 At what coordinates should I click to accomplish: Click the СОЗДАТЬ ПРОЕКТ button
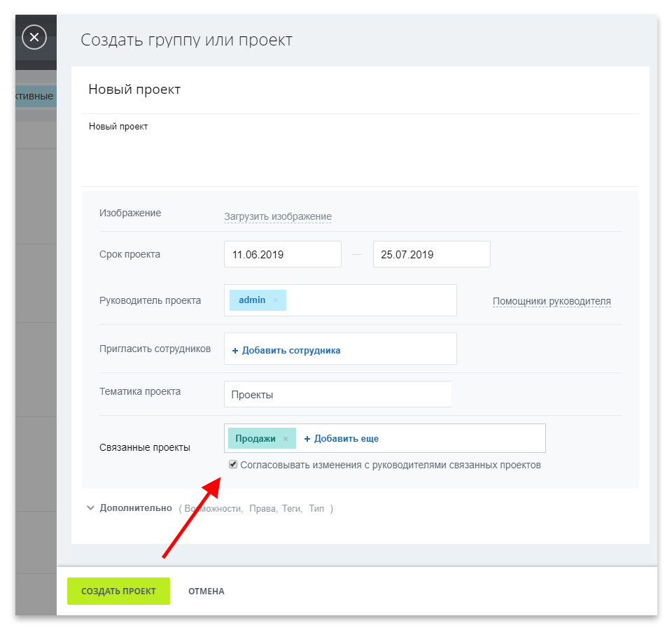click(x=119, y=591)
